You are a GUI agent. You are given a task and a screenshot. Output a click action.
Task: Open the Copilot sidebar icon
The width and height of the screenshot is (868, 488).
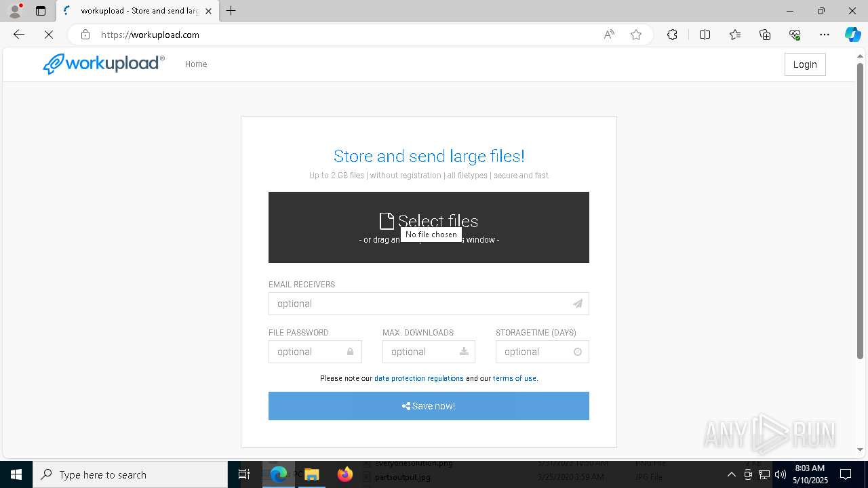[853, 35]
